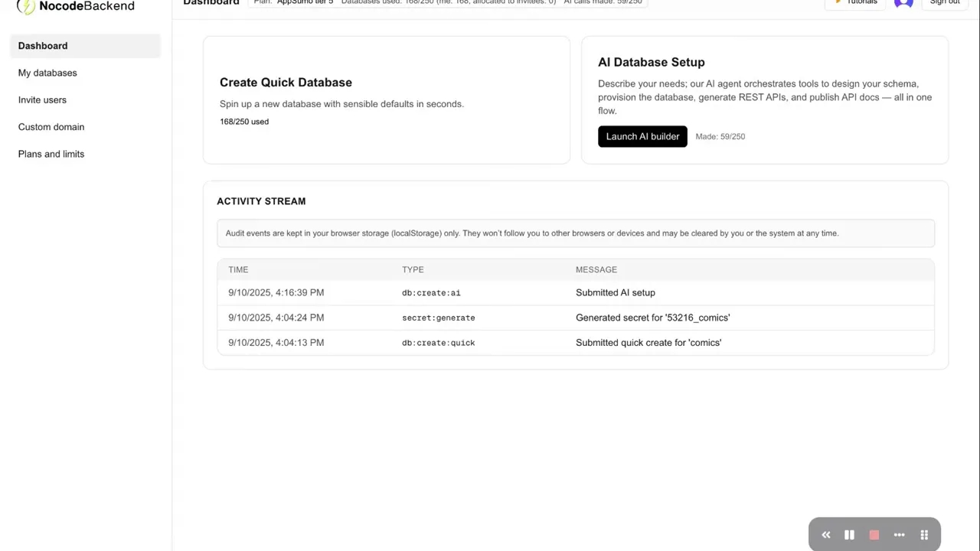Viewport: 980px width, 551px height.
Task: Stop recording using the red square
Action: pos(874,535)
